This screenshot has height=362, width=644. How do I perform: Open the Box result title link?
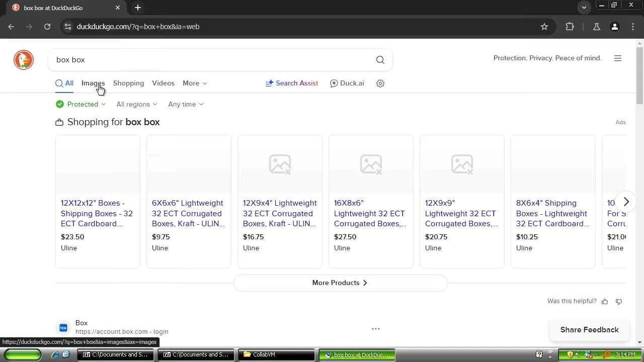[82, 323]
